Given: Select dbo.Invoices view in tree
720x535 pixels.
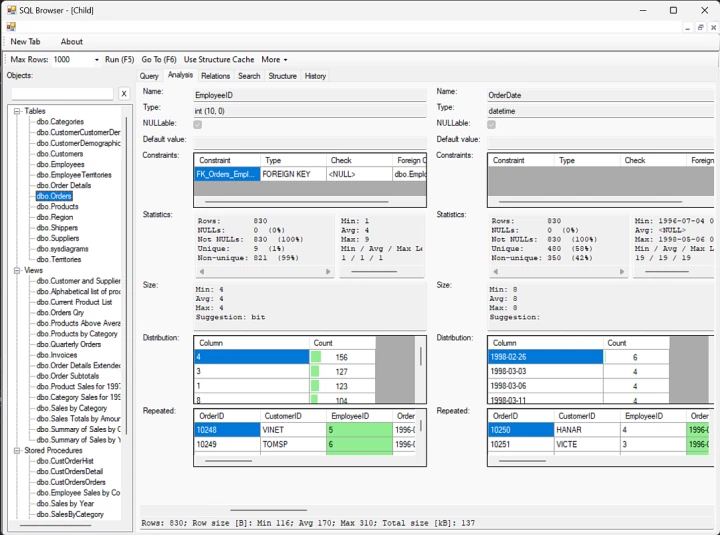Looking at the screenshot, I should tap(57, 355).
